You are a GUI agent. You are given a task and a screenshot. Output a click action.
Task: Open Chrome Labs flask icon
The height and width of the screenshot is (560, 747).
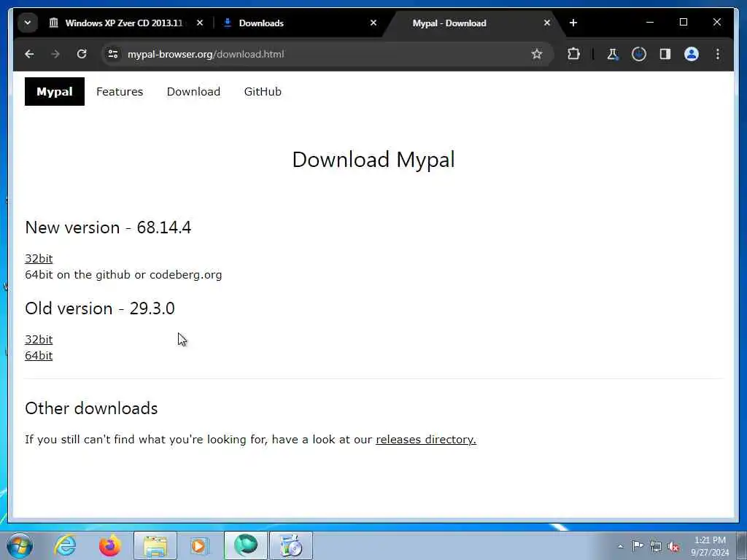click(x=613, y=54)
